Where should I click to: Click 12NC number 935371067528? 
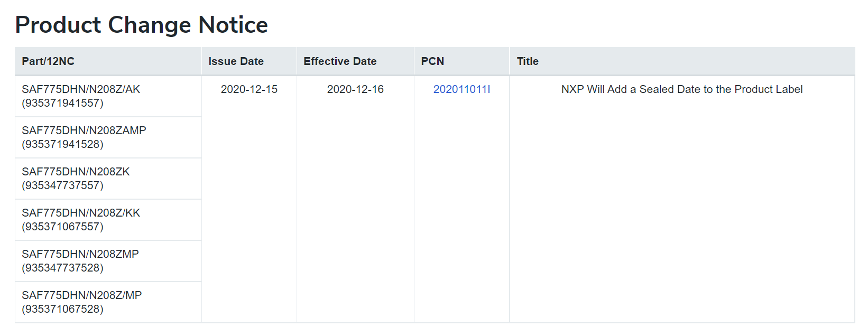coord(62,309)
